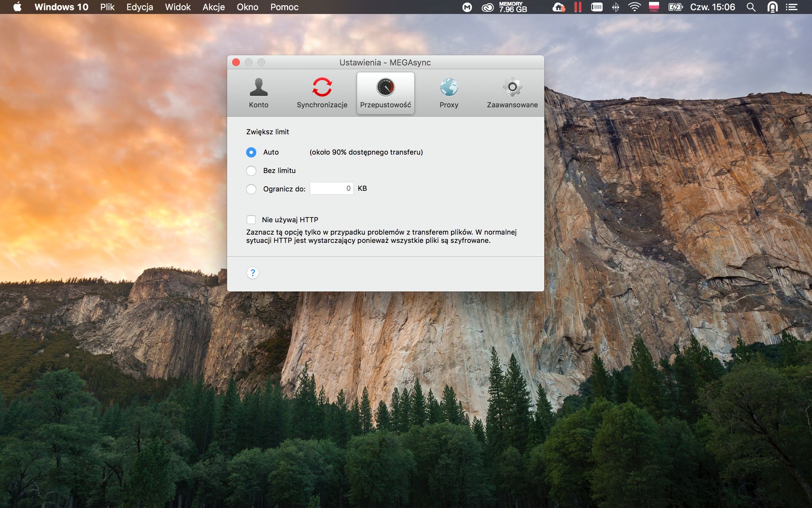
Task: Open the Pomoc menu
Action: pyautogui.click(x=284, y=7)
